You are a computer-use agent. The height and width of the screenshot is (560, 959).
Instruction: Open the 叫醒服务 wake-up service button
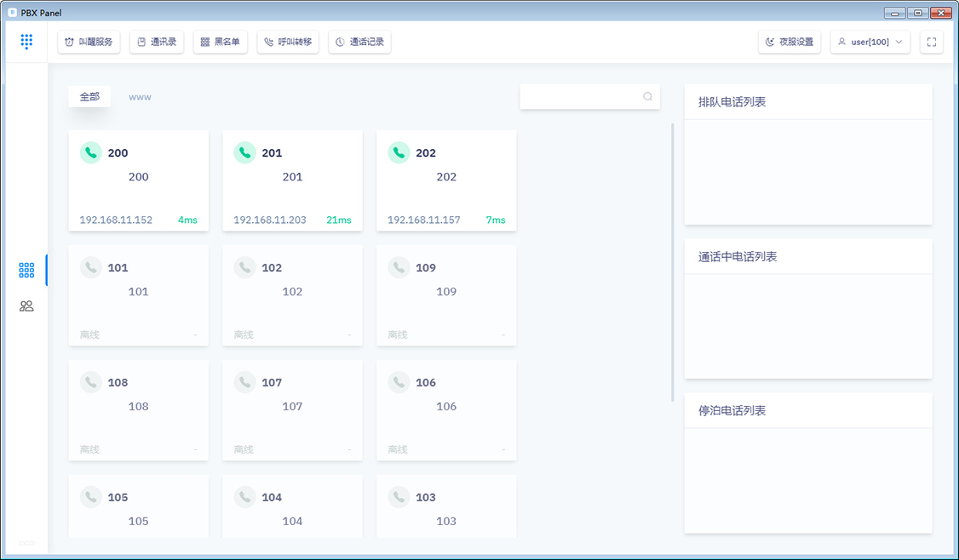click(89, 43)
